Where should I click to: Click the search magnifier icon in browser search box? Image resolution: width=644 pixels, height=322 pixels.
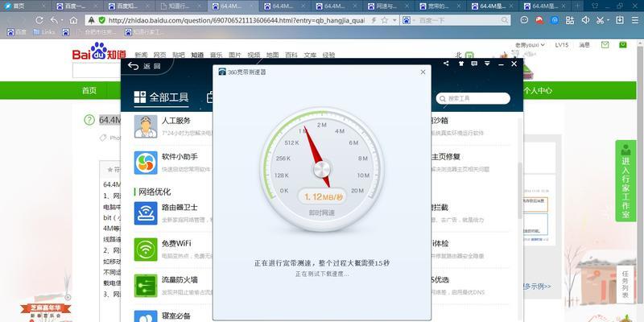coord(505,20)
